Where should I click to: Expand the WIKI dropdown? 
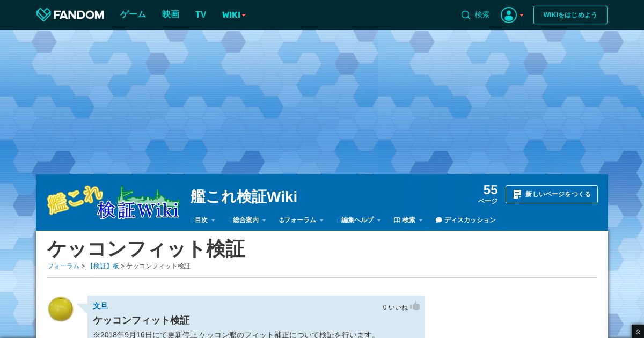coord(234,15)
